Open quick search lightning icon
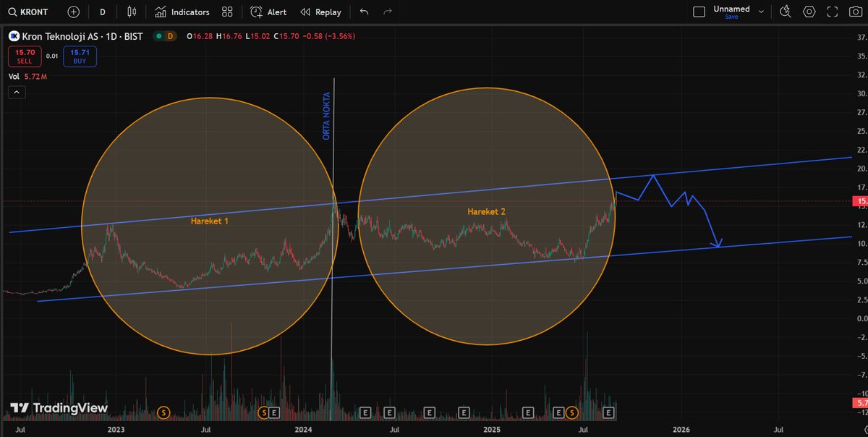 click(786, 12)
